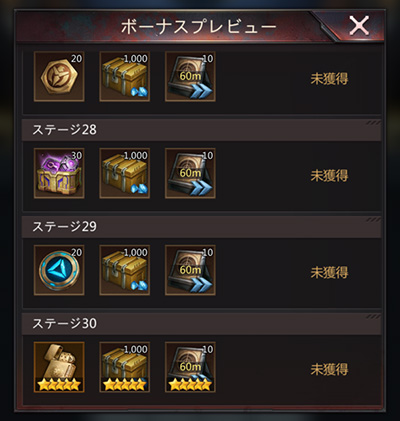
Task: Click the gold hexagon medal icon
Action: tap(59, 77)
